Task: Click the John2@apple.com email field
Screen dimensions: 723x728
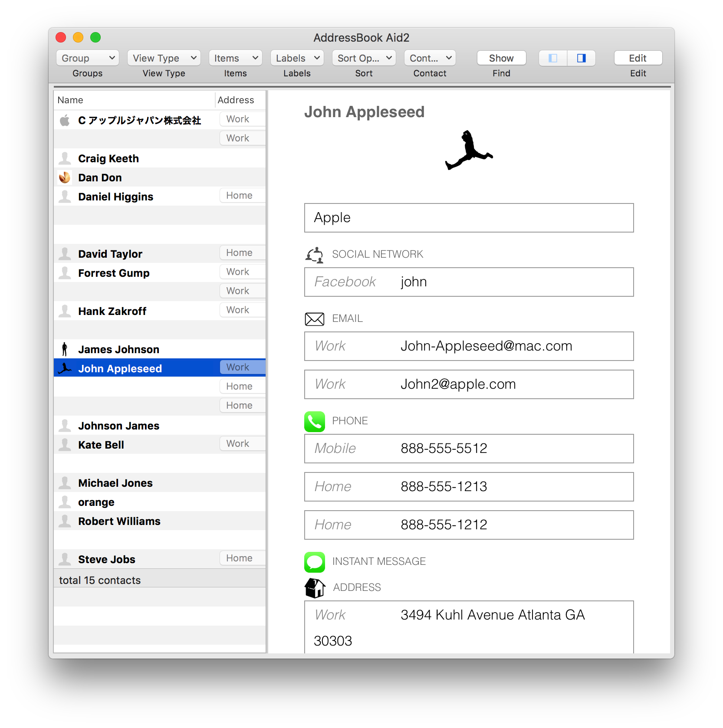Action: click(469, 384)
